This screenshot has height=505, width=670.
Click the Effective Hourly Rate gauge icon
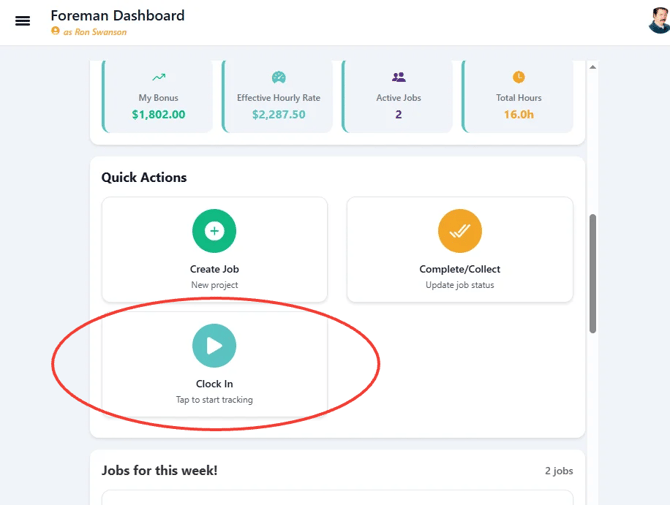(279, 77)
